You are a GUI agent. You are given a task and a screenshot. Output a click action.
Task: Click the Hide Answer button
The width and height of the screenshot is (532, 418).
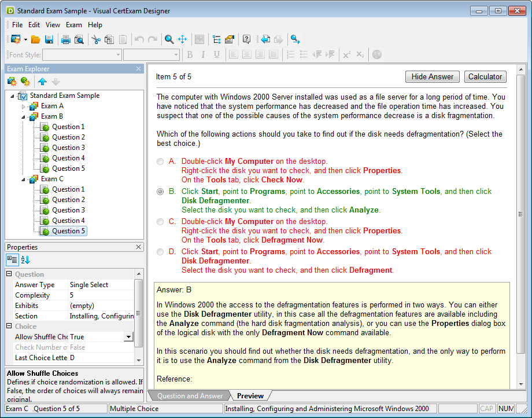(433, 76)
